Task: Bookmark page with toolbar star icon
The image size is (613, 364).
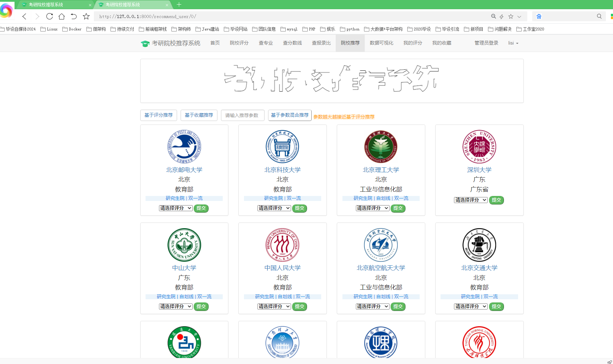Action: 86,16
